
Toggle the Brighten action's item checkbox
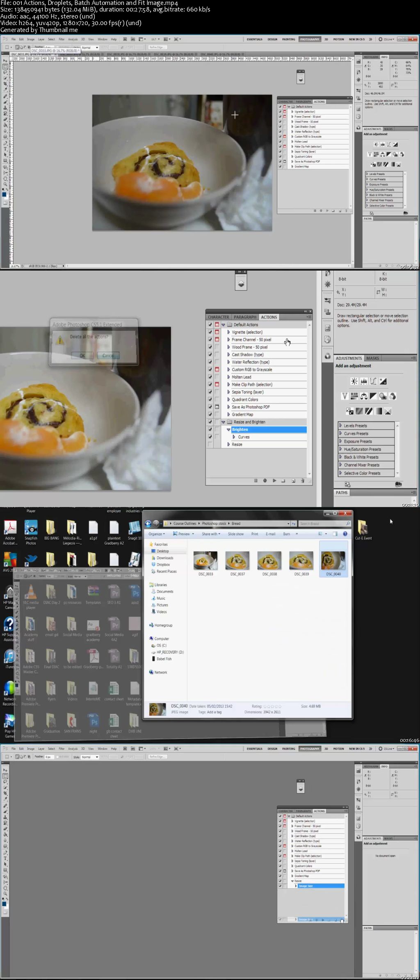210,429
